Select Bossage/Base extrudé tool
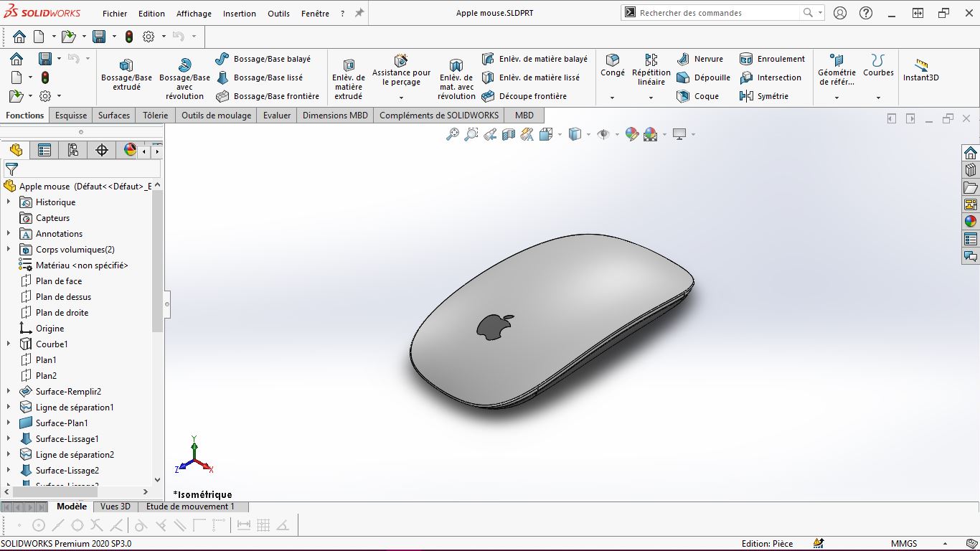This screenshot has height=551, width=980. 126,75
